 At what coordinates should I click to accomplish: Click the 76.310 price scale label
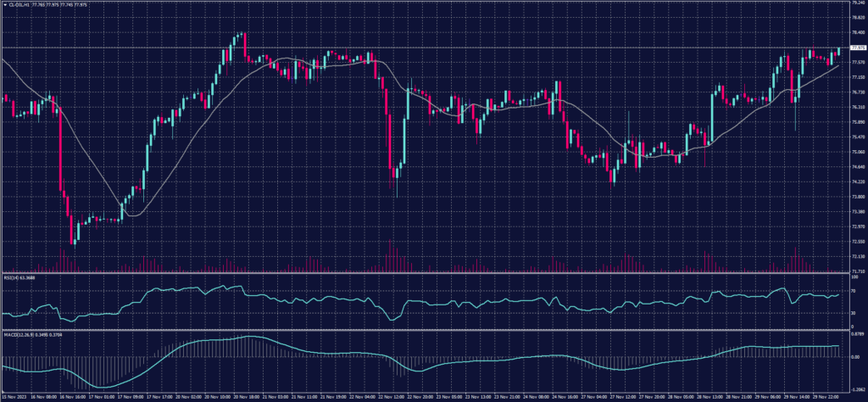pyautogui.click(x=856, y=107)
